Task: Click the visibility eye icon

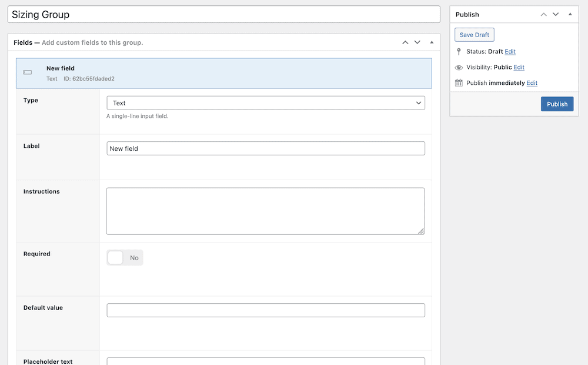Action: coord(459,68)
